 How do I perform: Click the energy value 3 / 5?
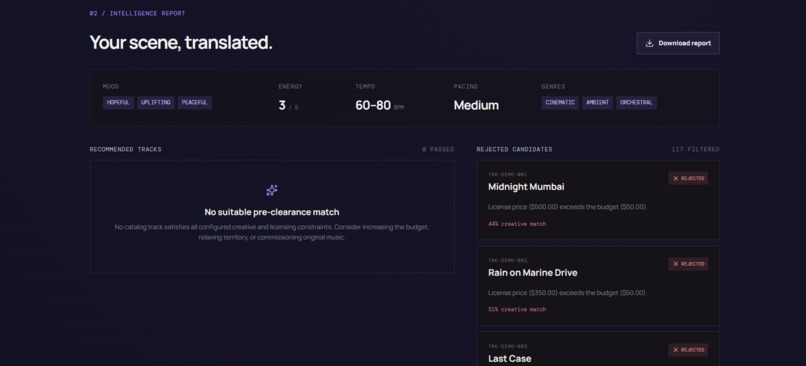tap(288, 105)
